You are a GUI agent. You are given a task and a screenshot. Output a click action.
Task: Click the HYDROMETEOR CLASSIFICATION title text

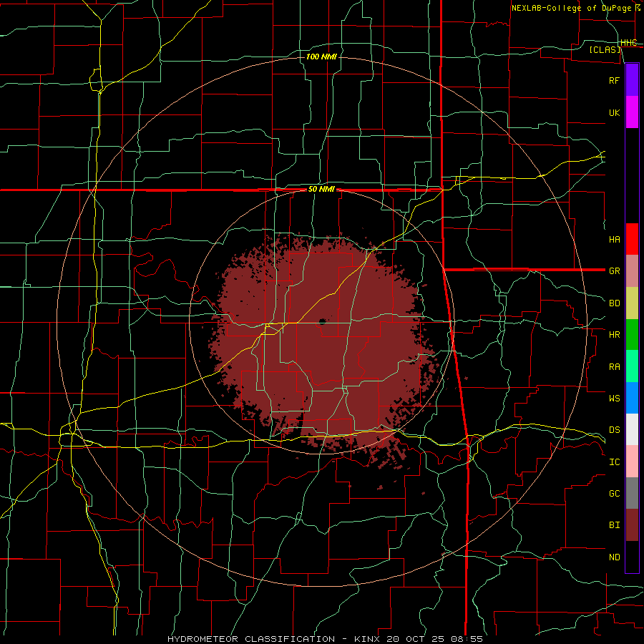(x=251, y=639)
